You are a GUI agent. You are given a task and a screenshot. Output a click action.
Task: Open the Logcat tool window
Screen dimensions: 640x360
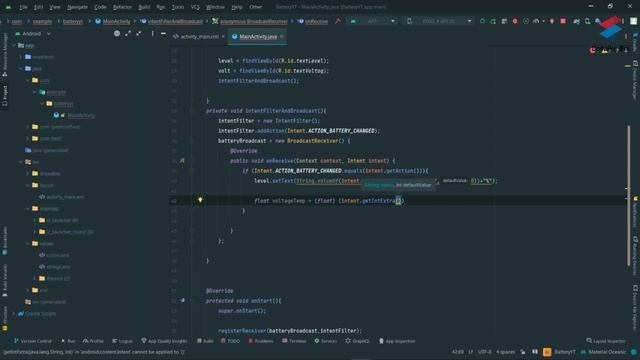tap(122, 341)
